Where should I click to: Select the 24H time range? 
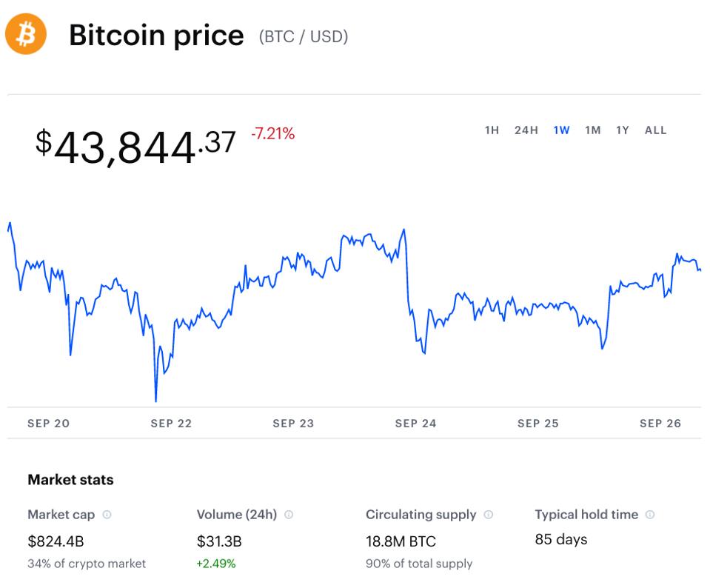526,130
